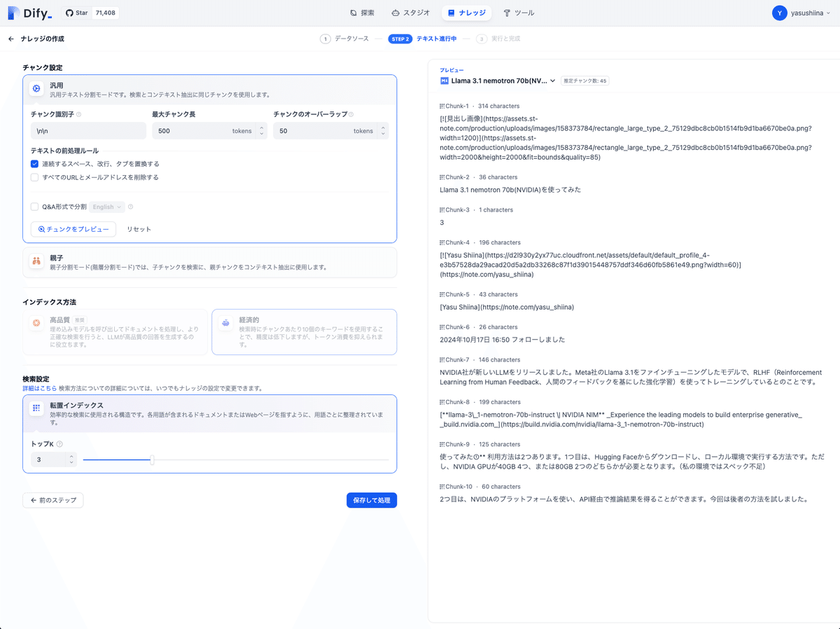Click the トップK slider handle
The image size is (840, 629).
coord(152,460)
